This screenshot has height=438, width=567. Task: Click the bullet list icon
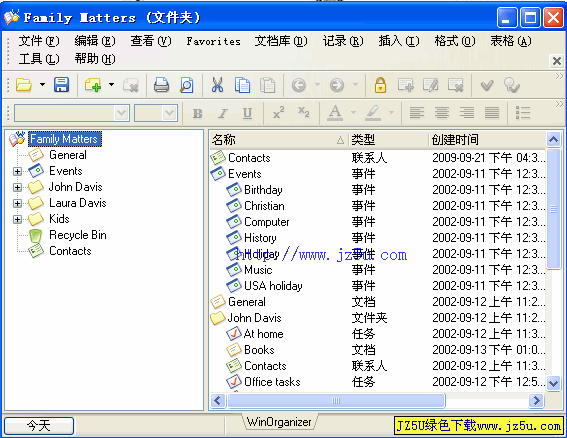(x=523, y=113)
